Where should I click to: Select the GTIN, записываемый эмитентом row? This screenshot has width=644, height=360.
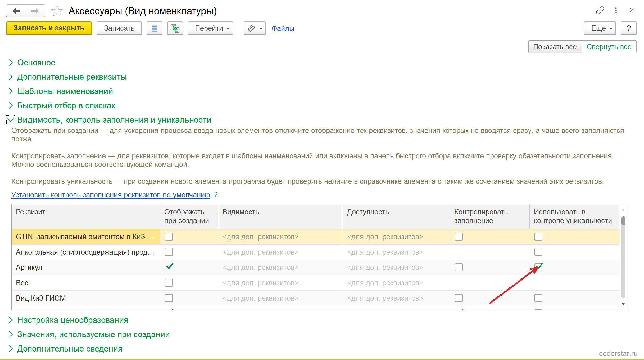click(86, 237)
